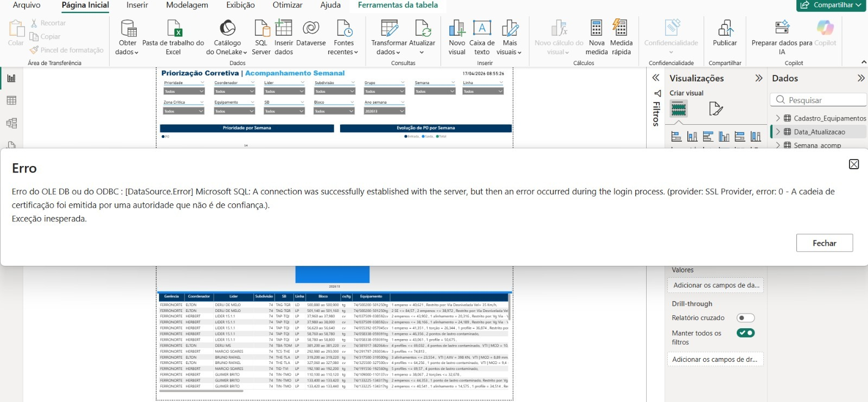Open the Compartilhar dropdown button
The height and width of the screenshot is (402, 868).
click(831, 5)
